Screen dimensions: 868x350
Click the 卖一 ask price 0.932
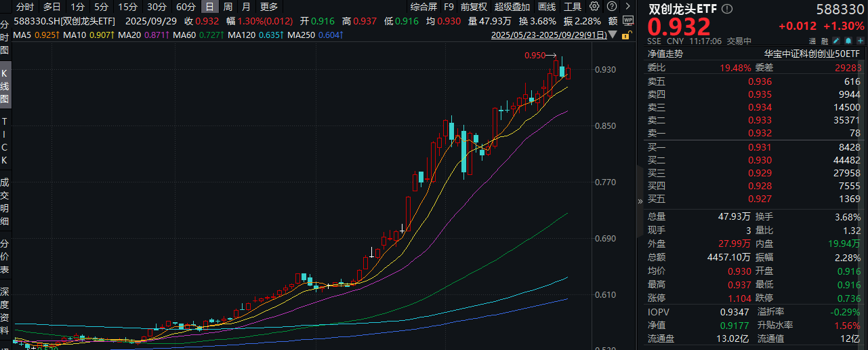(760, 133)
